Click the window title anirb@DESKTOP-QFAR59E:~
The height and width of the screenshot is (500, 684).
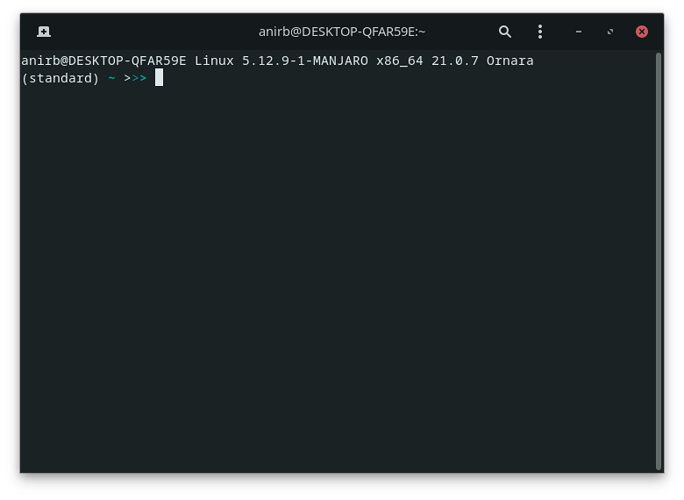[x=342, y=32]
